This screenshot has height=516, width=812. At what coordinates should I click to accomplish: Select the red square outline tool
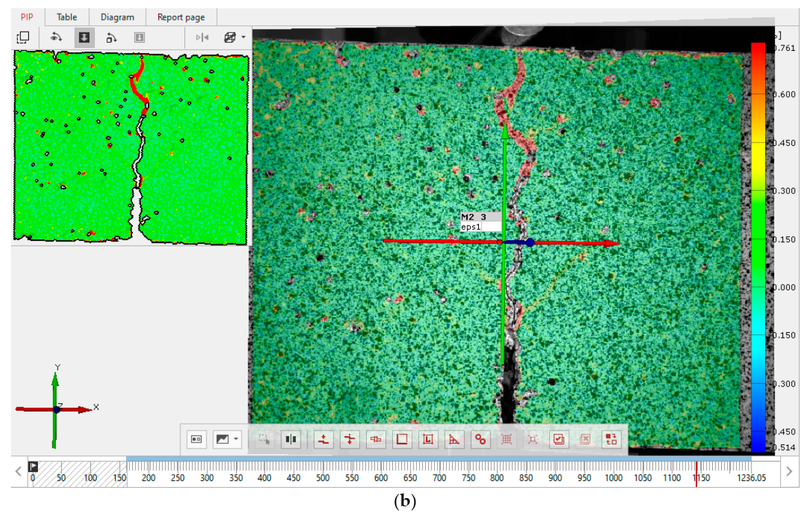click(402, 439)
